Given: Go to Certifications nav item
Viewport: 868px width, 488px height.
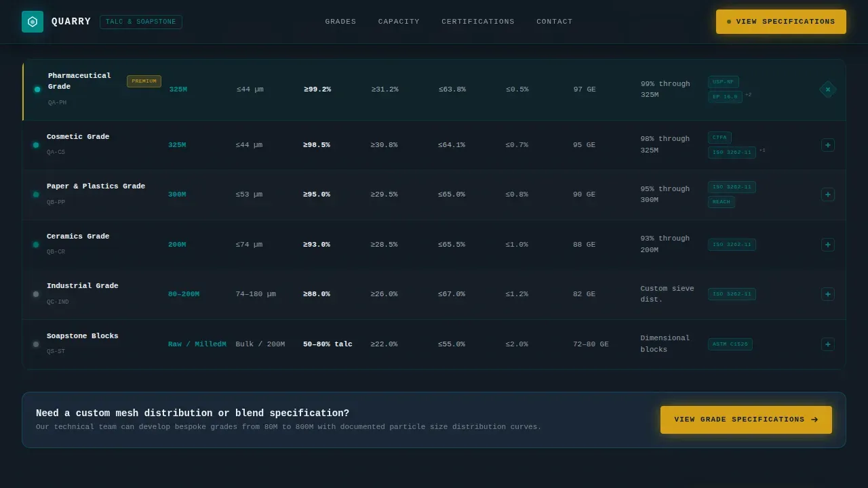Looking at the screenshot, I should 478,22.
